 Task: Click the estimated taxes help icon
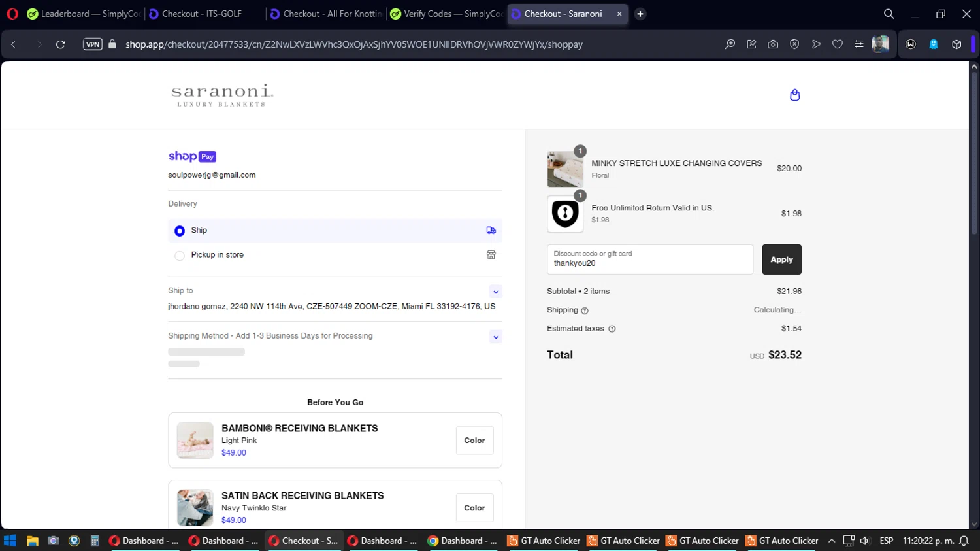tap(612, 329)
